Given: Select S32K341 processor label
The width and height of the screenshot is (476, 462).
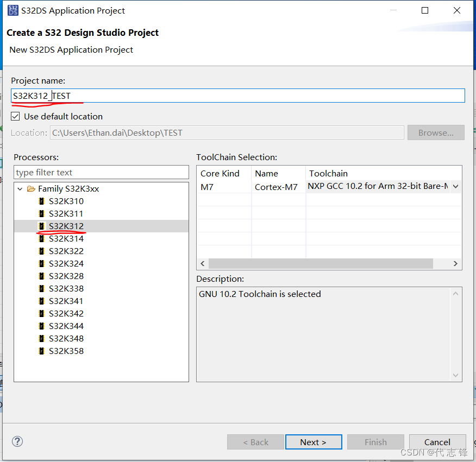Looking at the screenshot, I should pos(66,301).
